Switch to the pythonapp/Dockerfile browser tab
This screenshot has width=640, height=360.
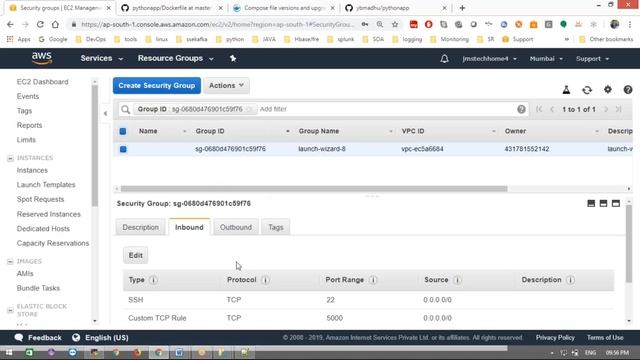tap(171, 8)
